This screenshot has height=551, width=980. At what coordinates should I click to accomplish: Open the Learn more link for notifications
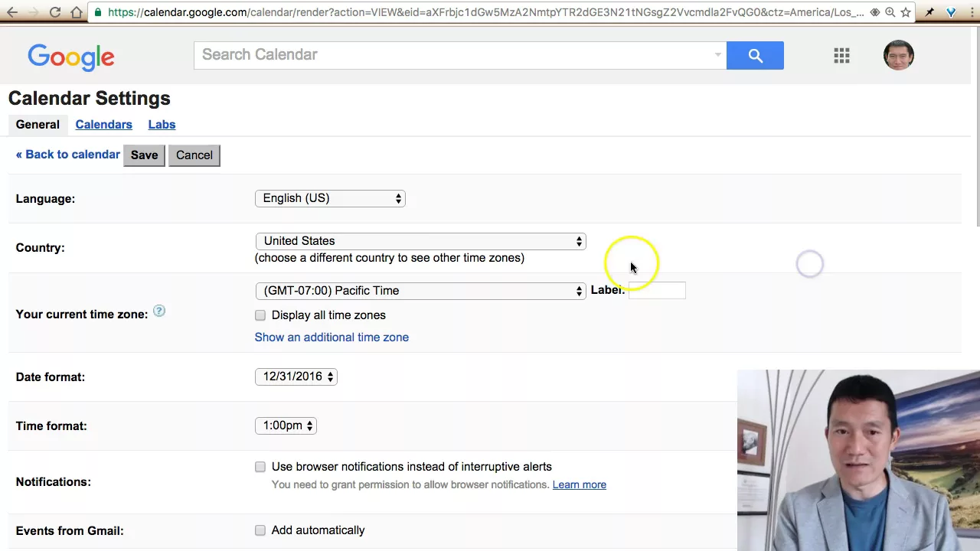[x=580, y=484]
